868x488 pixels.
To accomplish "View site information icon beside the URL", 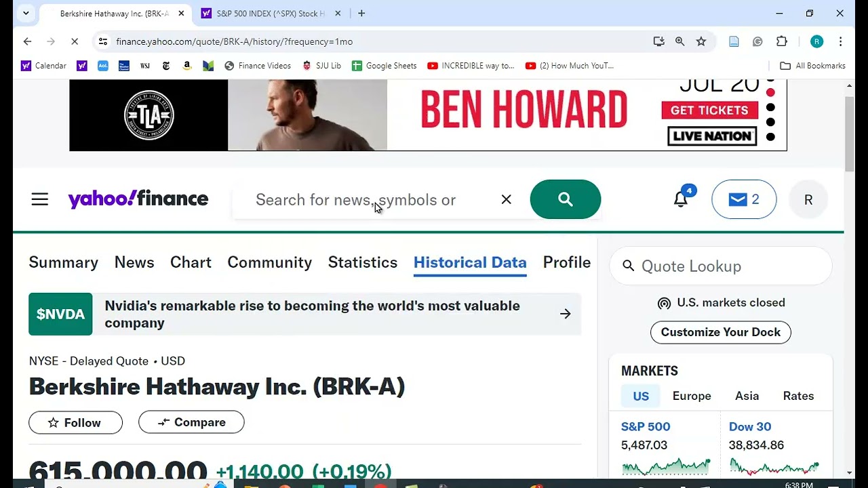I will click(103, 41).
